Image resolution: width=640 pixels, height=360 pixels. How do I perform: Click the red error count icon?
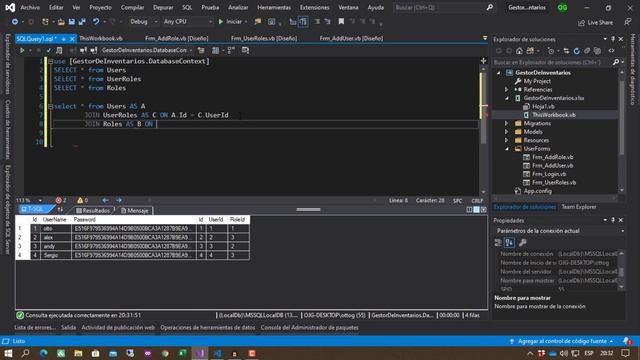point(58,200)
